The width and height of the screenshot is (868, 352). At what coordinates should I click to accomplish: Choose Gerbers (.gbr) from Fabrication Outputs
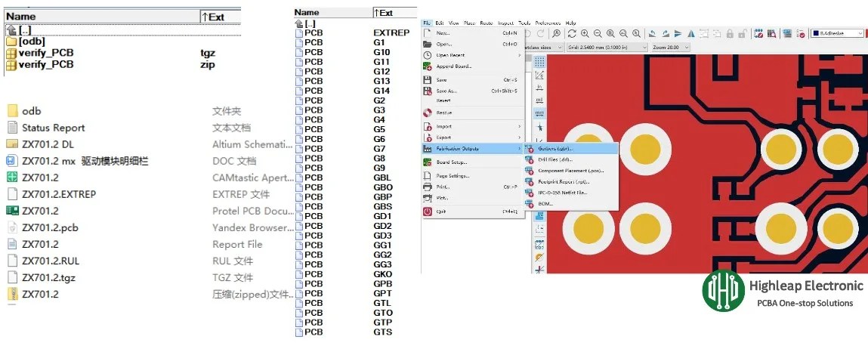(570, 148)
